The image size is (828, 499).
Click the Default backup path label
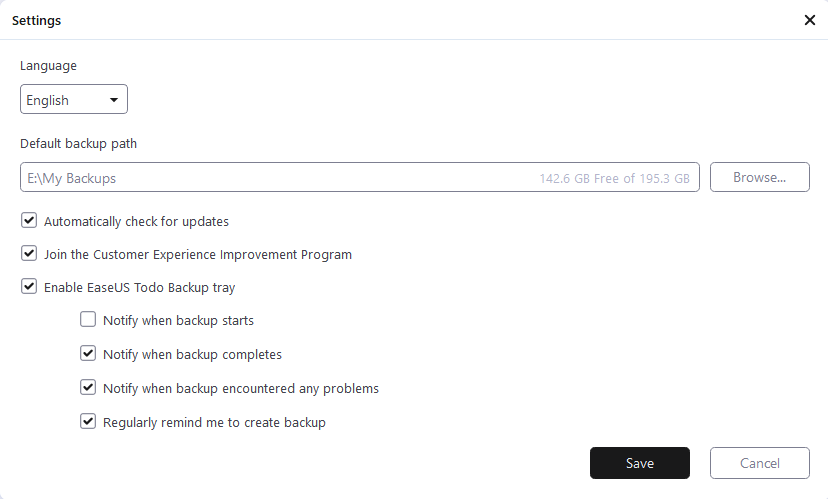tap(78, 143)
